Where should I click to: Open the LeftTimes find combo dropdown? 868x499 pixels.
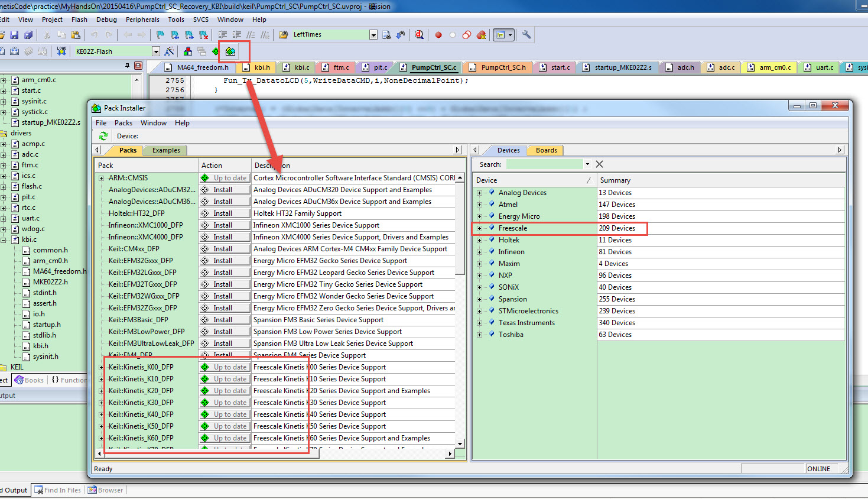tap(373, 35)
